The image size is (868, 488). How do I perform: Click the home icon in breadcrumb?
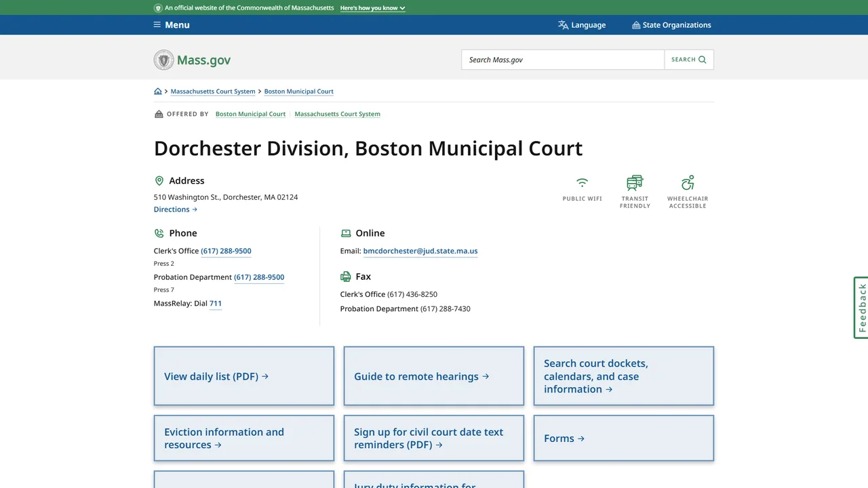[x=158, y=91]
